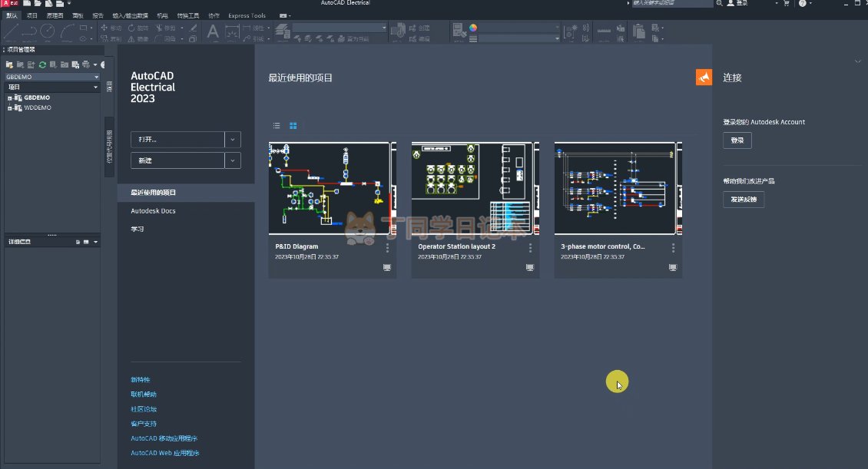Collapse the Connect panel with chevron

click(x=858, y=61)
